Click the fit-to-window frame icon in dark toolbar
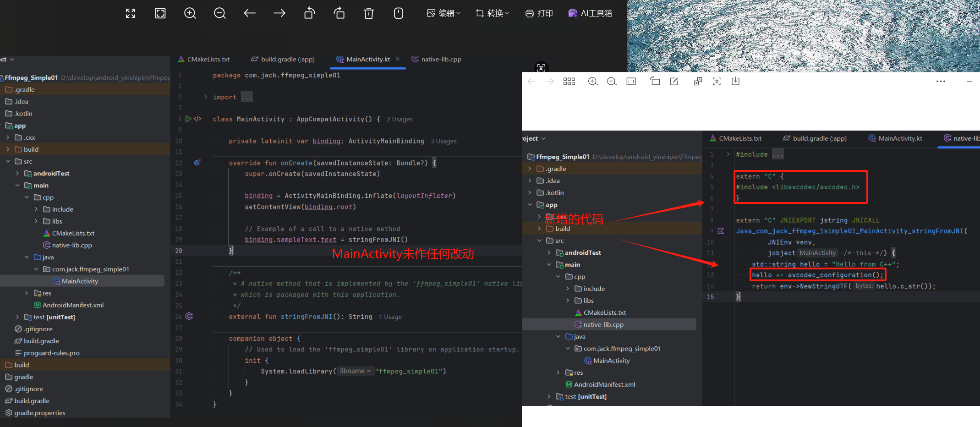 pyautogui.click(x=160, y=13)
